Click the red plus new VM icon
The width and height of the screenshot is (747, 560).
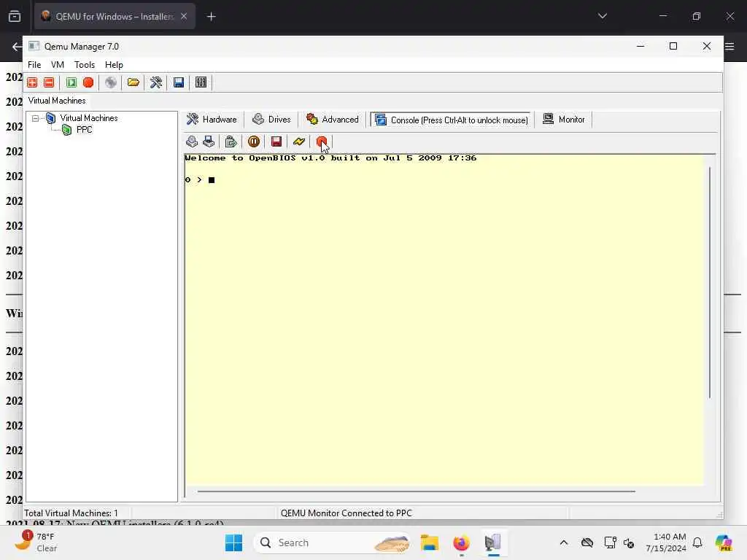32,82
